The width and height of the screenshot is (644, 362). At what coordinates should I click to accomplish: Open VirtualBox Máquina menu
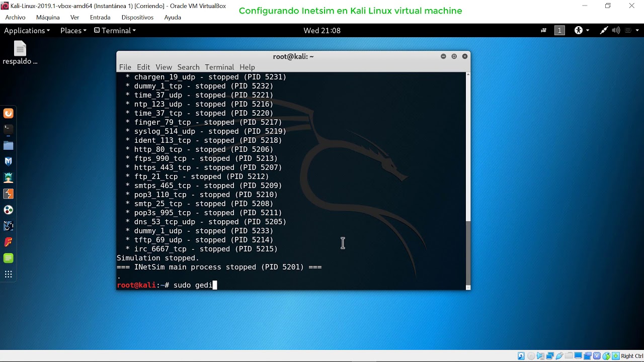[48, 17]
